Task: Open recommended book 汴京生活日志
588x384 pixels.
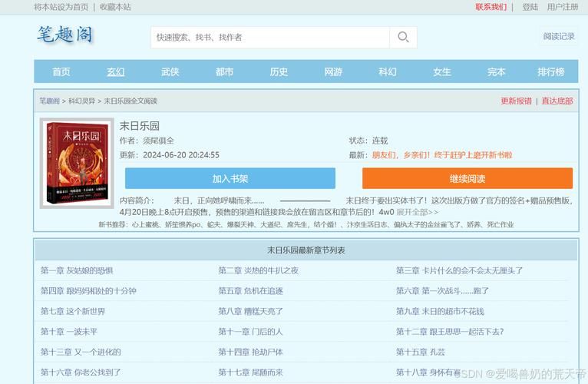Action: tap(367, 225)
